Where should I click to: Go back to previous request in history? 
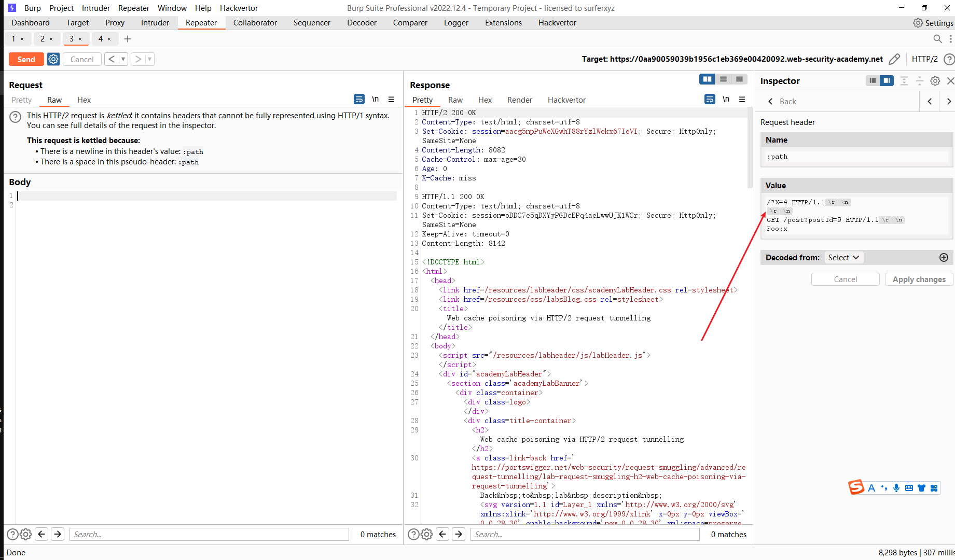[x=112, y=59]
